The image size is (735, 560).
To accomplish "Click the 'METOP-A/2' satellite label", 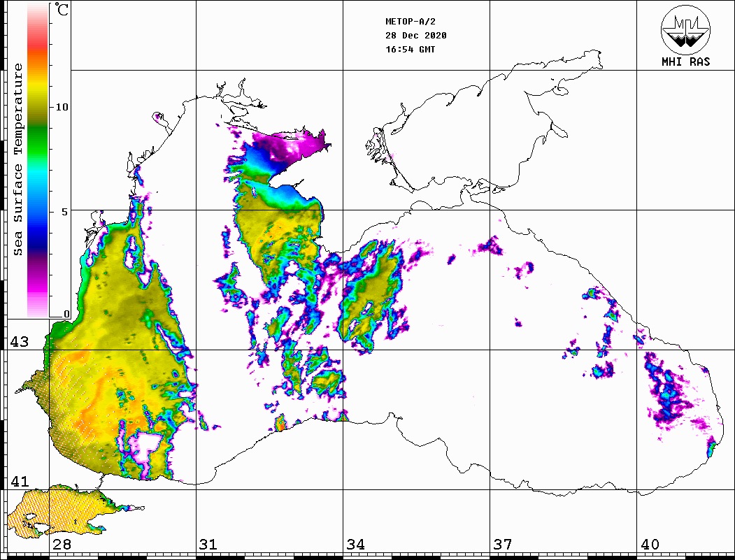I will coord(411,22).
